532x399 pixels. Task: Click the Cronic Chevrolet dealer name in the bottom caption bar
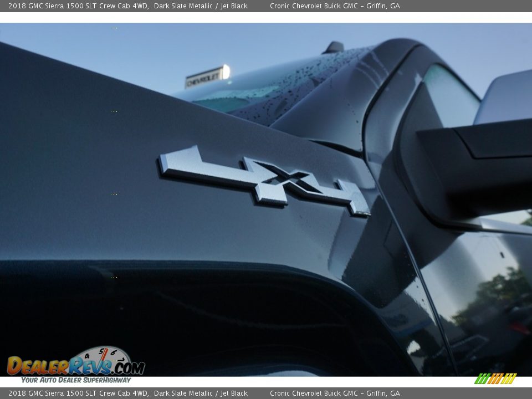click(x=335, y=393)
